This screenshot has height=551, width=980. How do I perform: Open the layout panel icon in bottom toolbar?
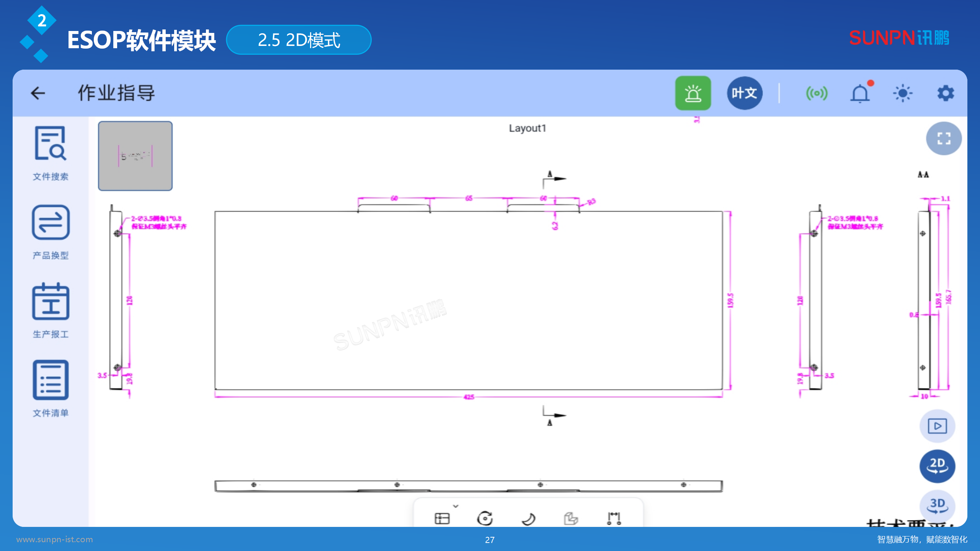[x=443, y=519]
